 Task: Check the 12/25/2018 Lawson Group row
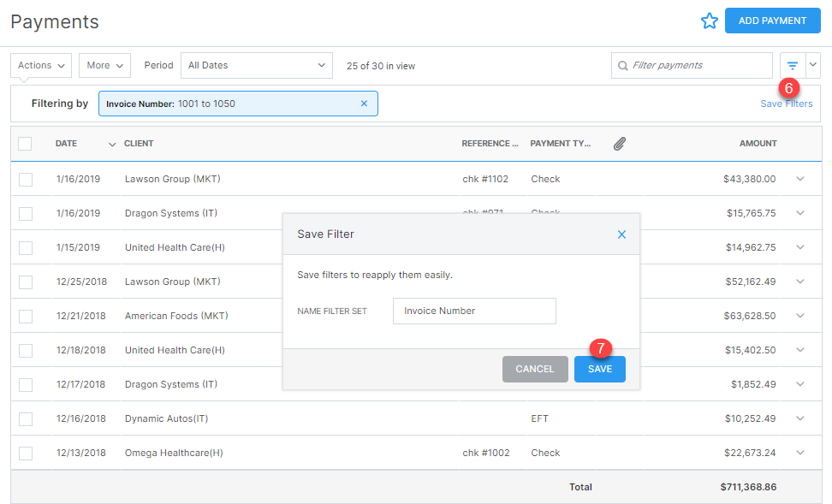tap(26, 282)
